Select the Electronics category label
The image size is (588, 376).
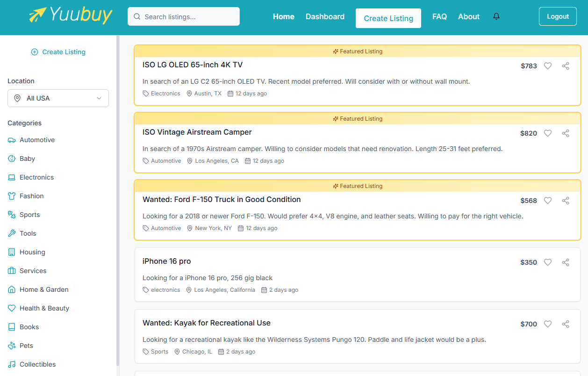[x=36, y=177]
